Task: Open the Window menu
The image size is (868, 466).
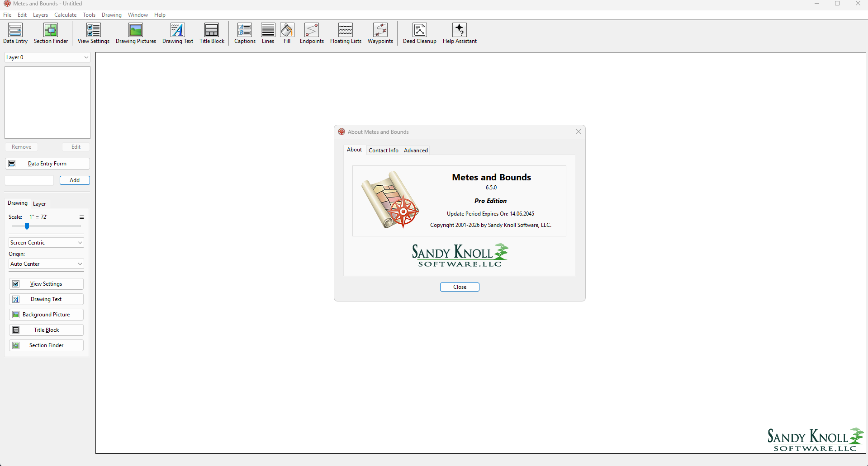Action: (x=138, y=15)
